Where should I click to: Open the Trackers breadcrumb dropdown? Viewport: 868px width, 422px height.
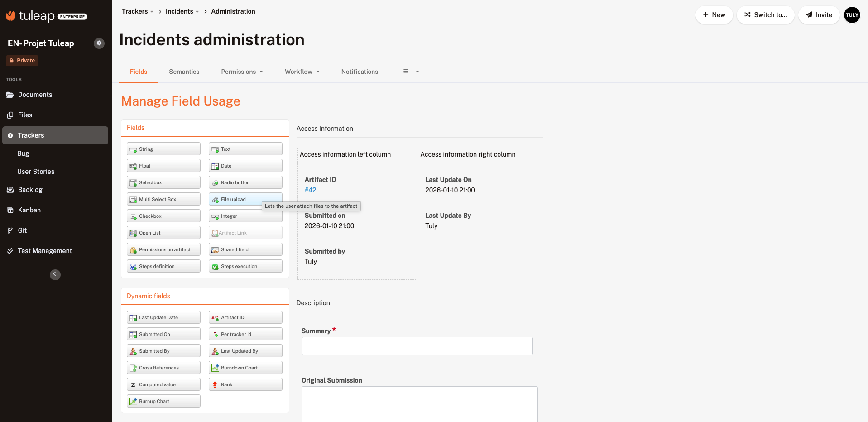point(137,11)
